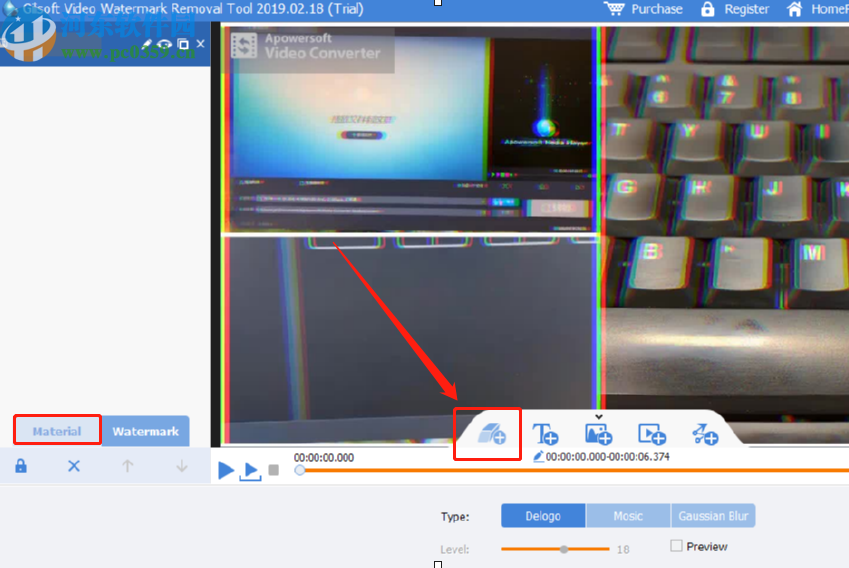This screenshot has height=568, width=849.
Task: Click the current time 00:00:00.000 display
Action: click(x=324, y=458)
